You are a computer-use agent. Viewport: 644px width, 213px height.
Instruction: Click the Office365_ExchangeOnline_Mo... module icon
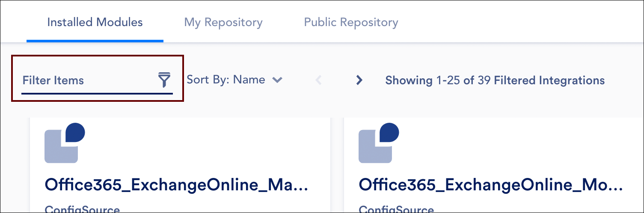click(x=379, y=143)
